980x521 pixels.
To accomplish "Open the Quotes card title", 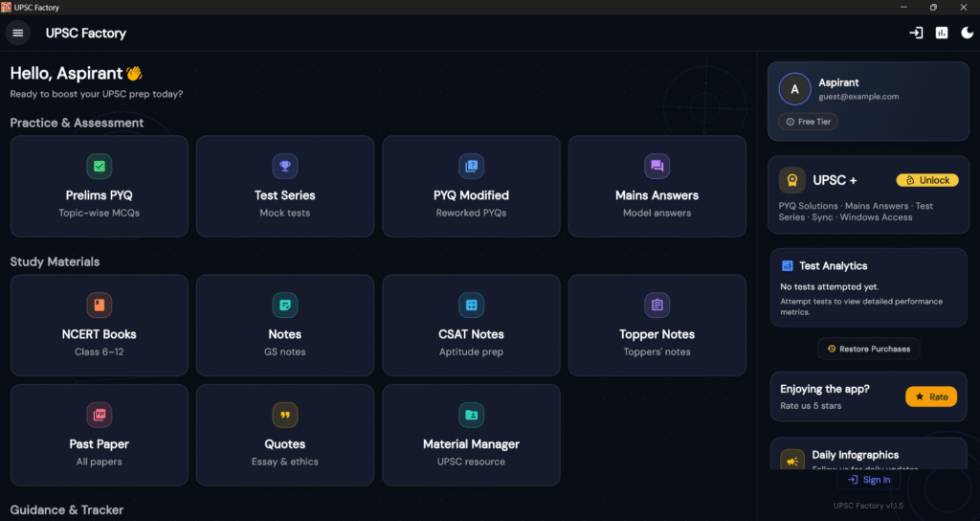I will click(285, 444).
